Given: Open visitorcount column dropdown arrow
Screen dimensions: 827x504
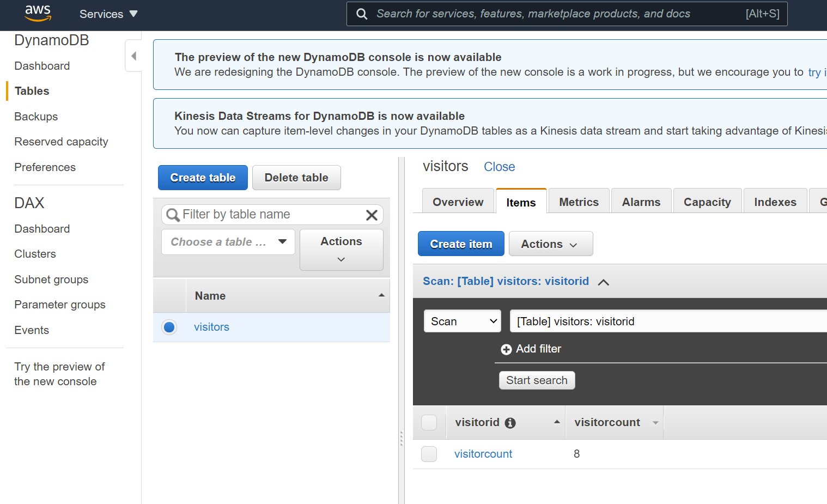Looking at the screenshot, I should [x=655, y=423].
